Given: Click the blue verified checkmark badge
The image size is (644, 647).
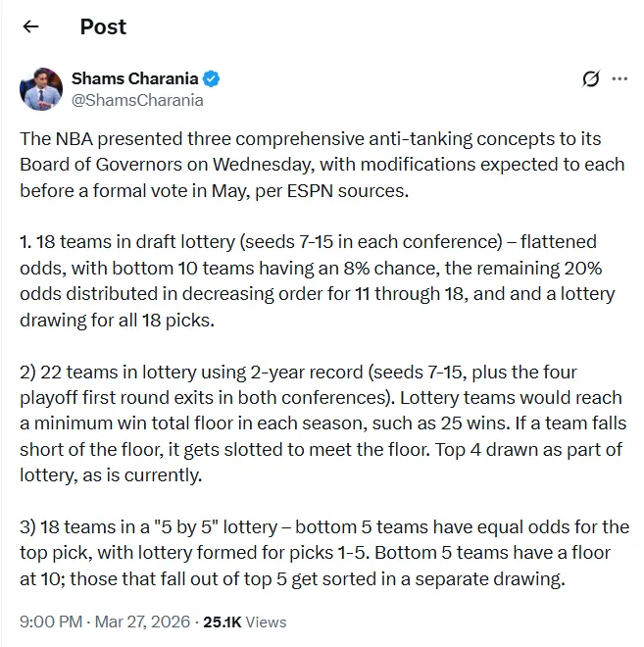Looking at the screenshot, I should click(211, 78).
